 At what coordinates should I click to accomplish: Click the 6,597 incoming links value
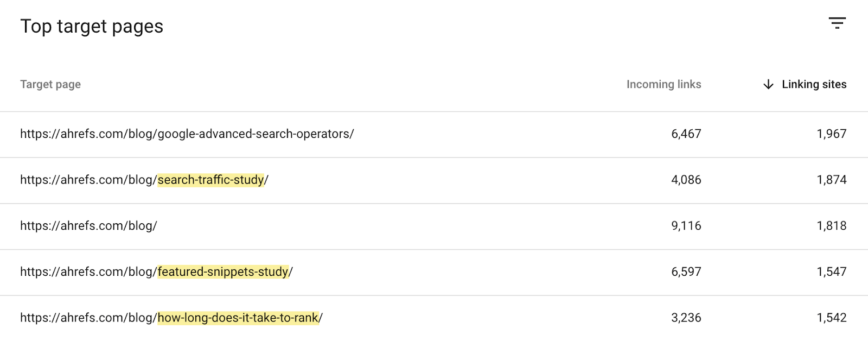686,271
